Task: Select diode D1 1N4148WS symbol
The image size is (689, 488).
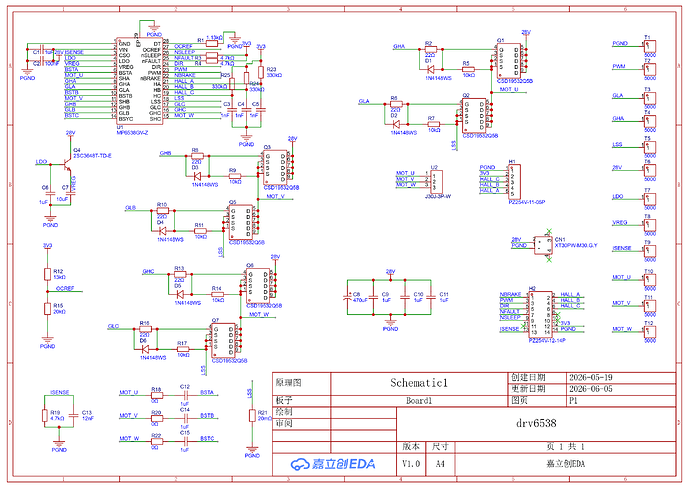Action: point(432,69)
